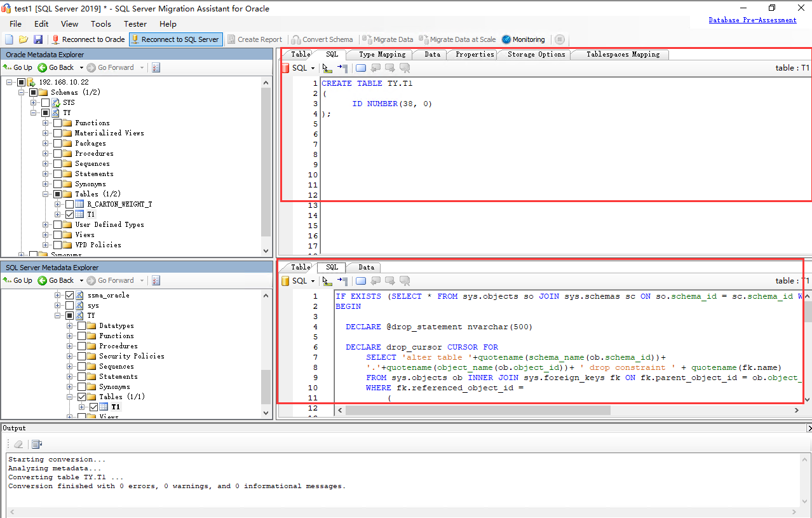
Task: Open the SQL dropdown arrow in the Oracle pane
Action: (x=313, y=68)
